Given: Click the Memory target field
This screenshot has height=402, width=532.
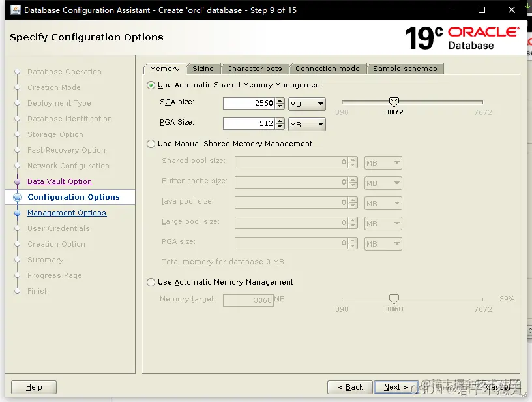Looking at the screenshot, I should [248, 300].
